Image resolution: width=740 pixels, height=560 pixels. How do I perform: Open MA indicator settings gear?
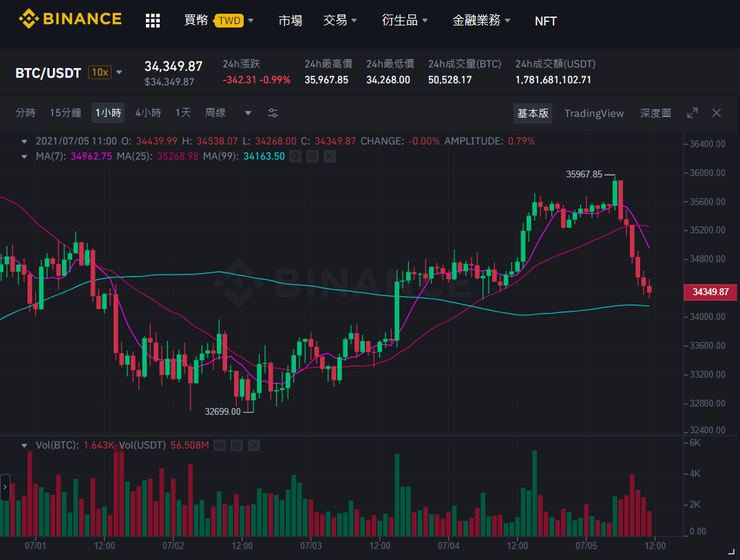[313, 156]
